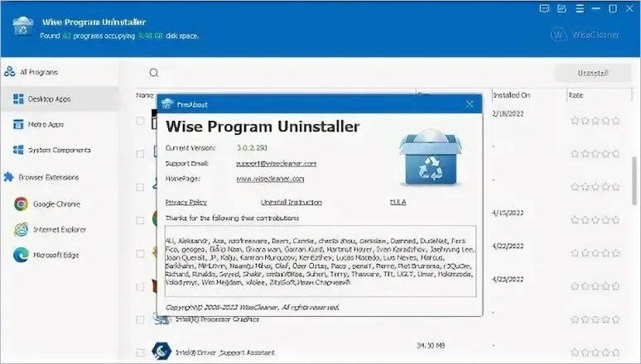The image size is (641, 364).
Task: Click the Desktop Apps icon
Action: tap(18, 99)
